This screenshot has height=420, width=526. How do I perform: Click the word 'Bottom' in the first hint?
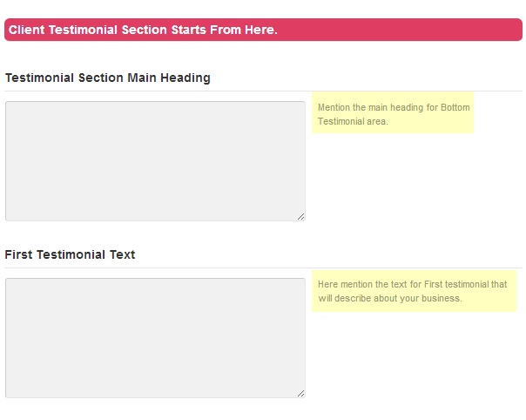point(455,107)
